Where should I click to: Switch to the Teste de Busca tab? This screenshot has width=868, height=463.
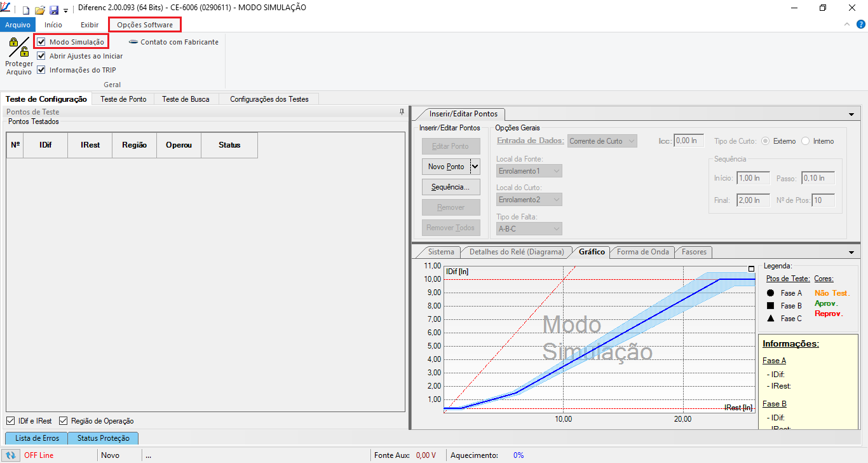[x=186, y=99]
